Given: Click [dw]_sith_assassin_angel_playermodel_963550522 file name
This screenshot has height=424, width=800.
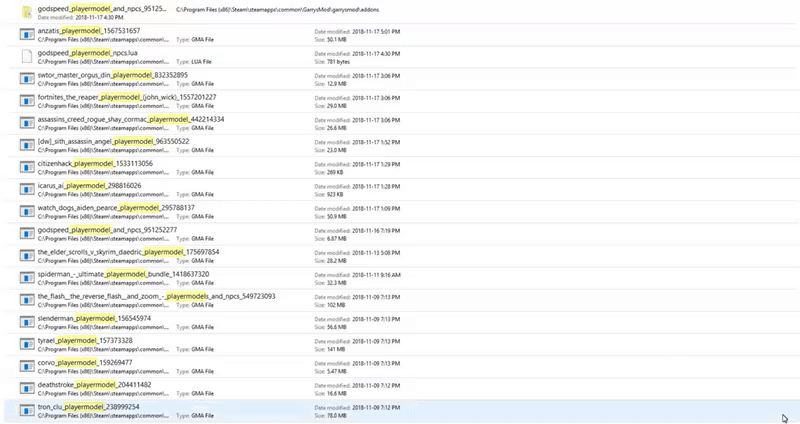Looking at the screenshot, I should pos(113,141).
